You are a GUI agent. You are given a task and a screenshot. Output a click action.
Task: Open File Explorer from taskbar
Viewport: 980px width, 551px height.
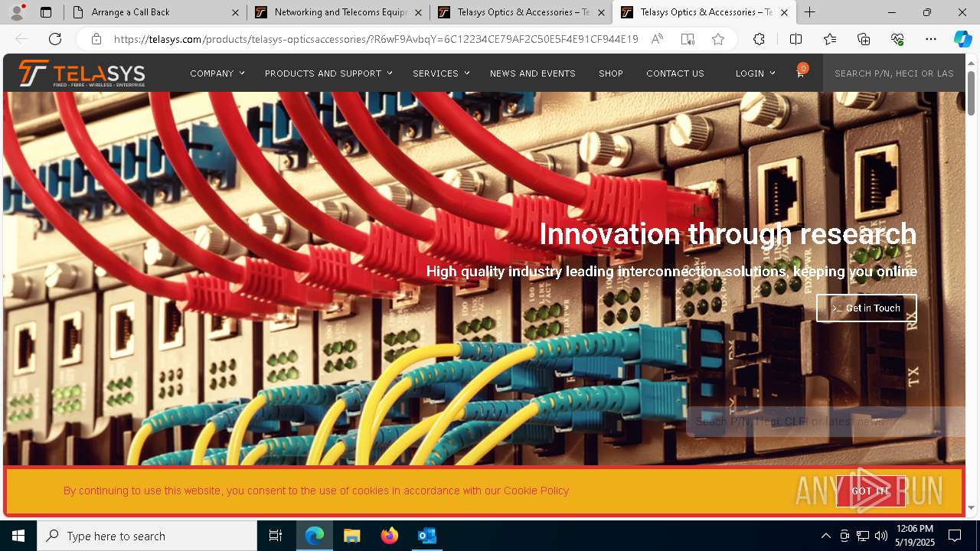(x=352, y=536)
